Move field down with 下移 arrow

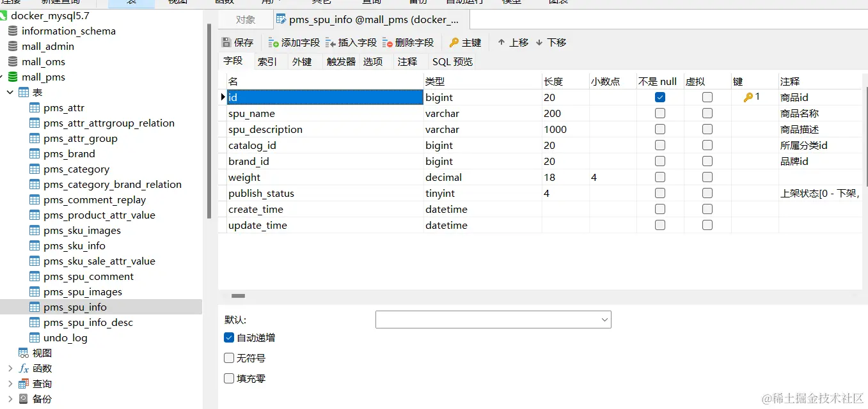click(539, 42)
